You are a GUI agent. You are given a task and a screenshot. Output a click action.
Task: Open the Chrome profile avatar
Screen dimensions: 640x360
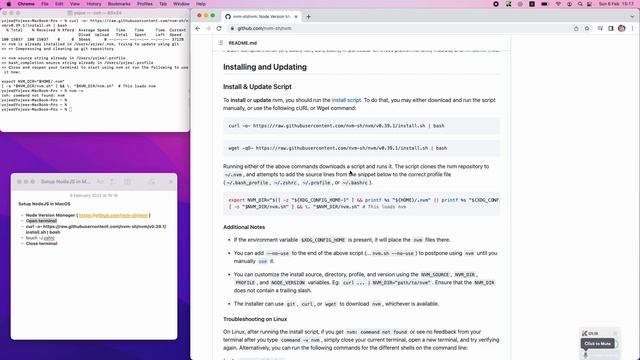[622, 28]
